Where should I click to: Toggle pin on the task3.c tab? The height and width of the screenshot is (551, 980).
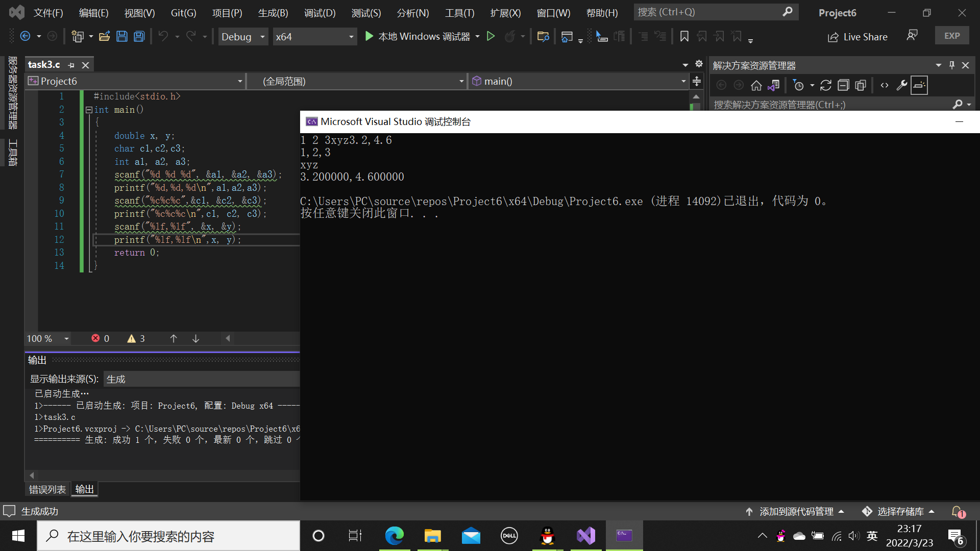pos(71,65)
